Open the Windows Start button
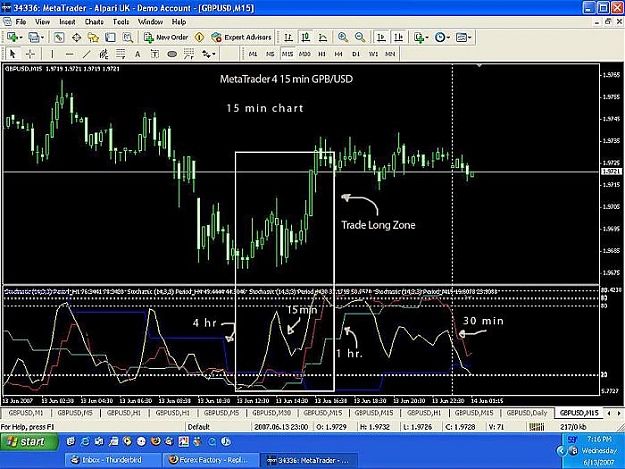The width and height of the screenshot is (625, 469). pyautogui.click(x=28, y=442)
